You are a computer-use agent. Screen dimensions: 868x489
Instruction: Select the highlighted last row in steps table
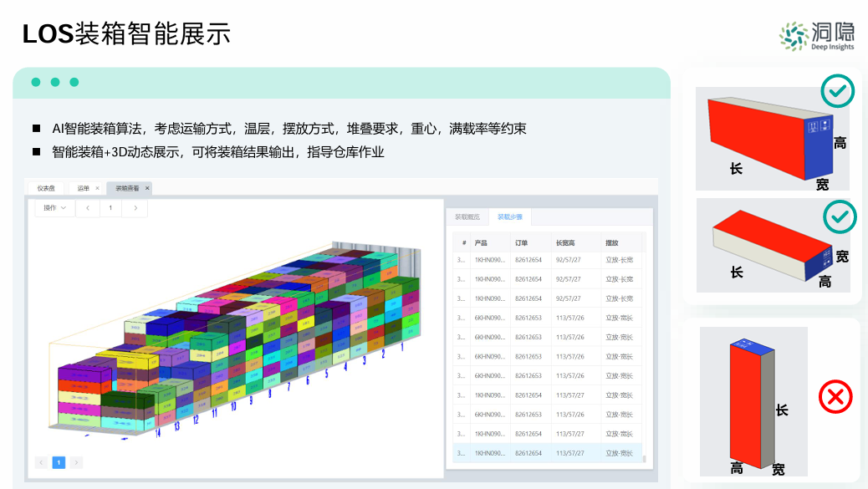[x=548, y=453]
